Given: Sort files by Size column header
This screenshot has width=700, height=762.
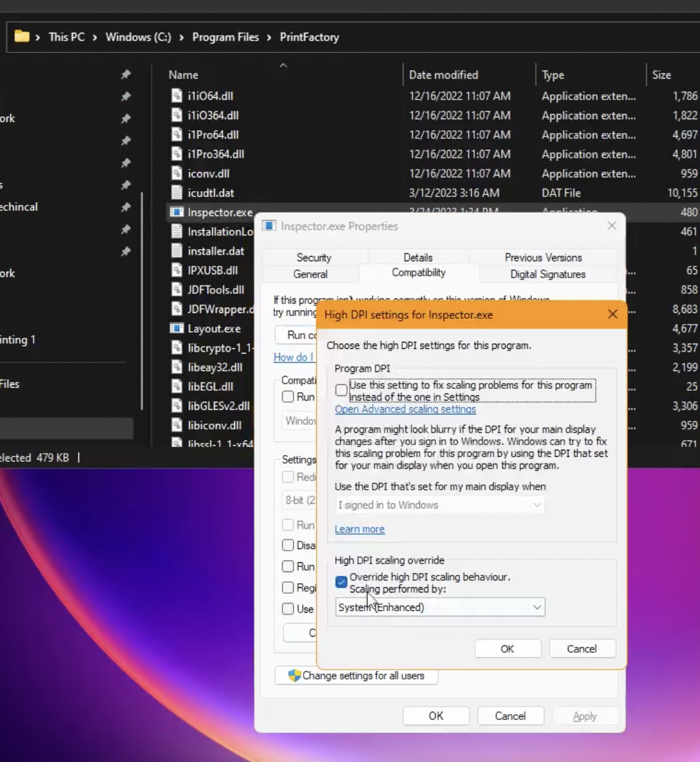Looking at the screenshot, I should click(661, 75).
